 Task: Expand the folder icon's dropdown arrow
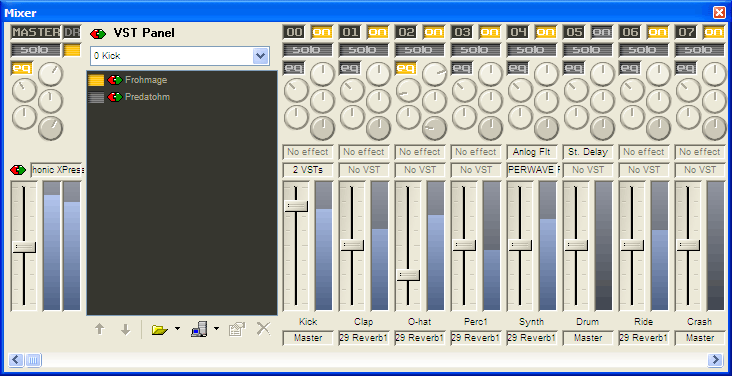(177, 329)
